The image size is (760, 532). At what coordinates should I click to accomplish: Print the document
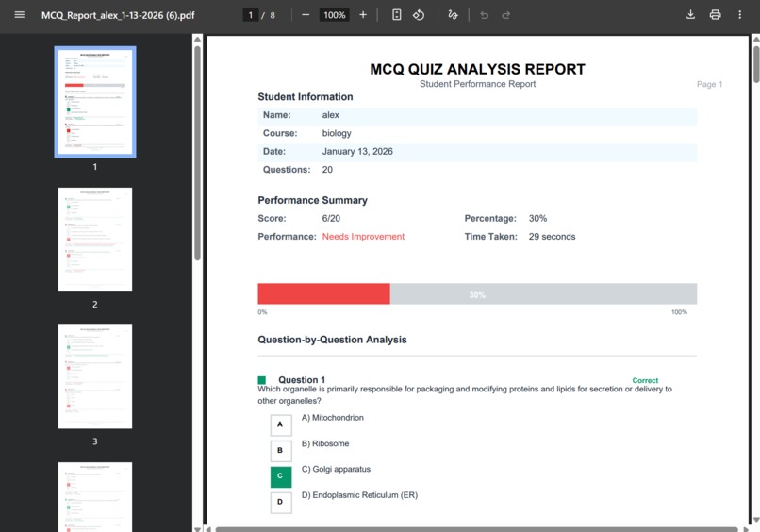[715, 14]
